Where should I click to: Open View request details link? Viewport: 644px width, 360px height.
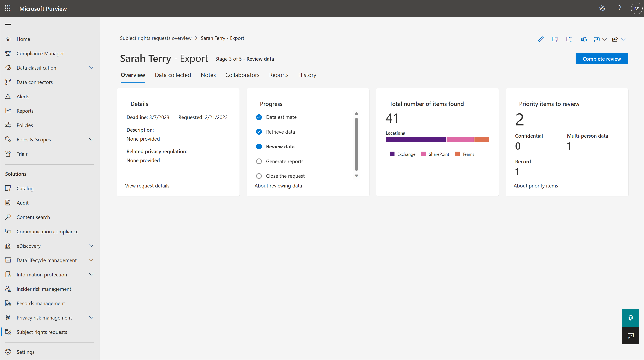pos(147,186)
